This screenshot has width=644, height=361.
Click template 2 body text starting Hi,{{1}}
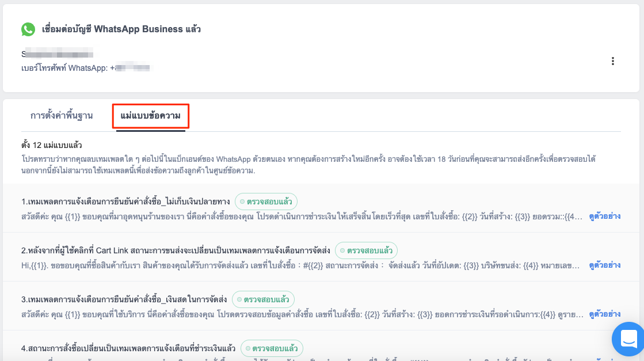pyautogui.click(x=300, y=265)
